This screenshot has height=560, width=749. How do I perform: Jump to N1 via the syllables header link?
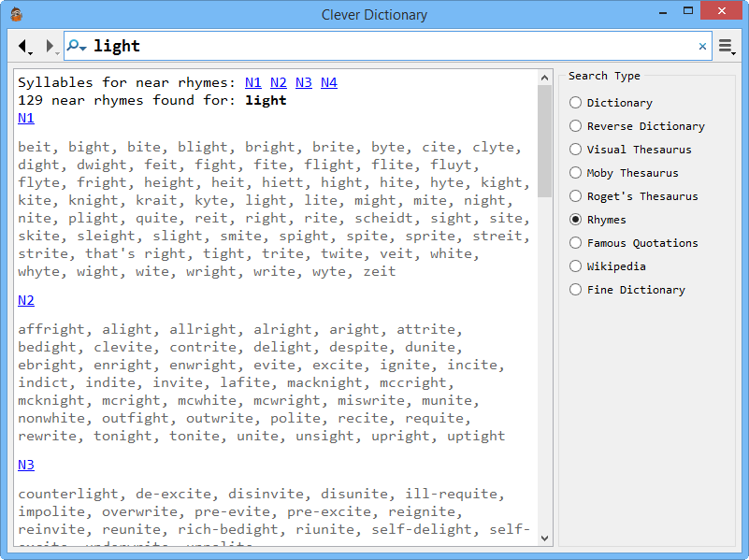click(x=253, y=82)
